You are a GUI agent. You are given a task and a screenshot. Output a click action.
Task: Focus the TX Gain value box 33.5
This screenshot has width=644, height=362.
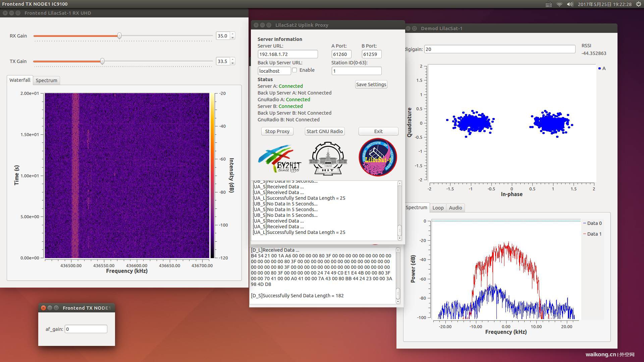pyautogui.click(x=223, y=61)
